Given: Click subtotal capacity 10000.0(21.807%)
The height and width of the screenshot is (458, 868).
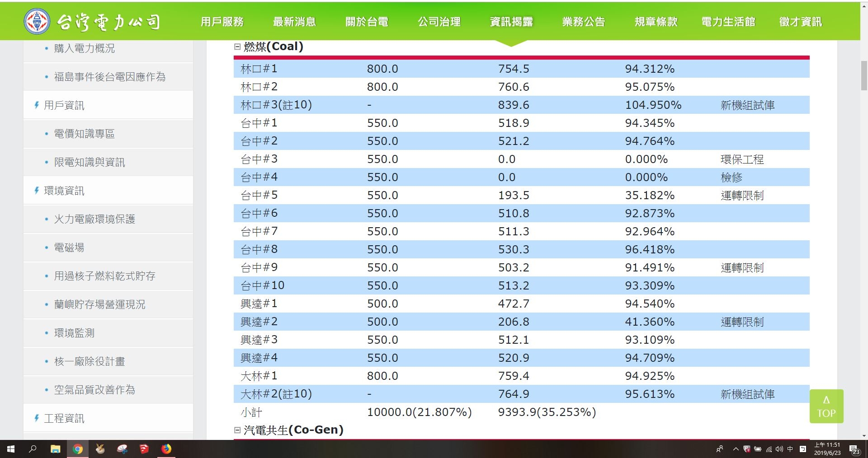Looking at the screenshot, I should tap(420, 412).
